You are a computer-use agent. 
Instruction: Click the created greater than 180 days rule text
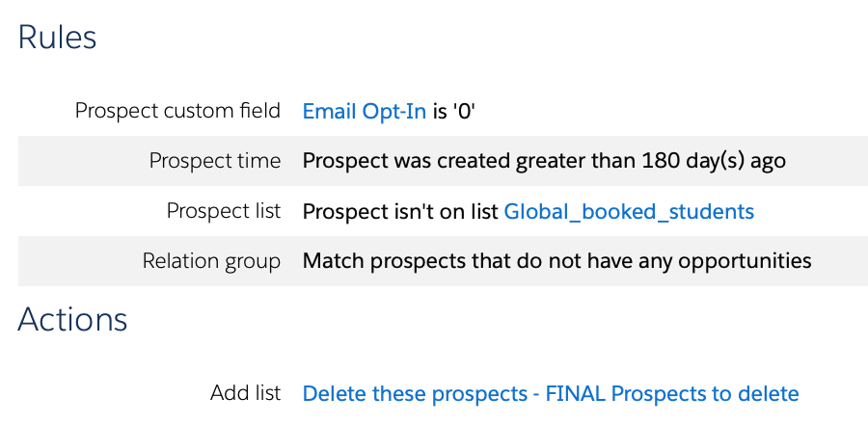pyautogui.click(x=544, y=161)
